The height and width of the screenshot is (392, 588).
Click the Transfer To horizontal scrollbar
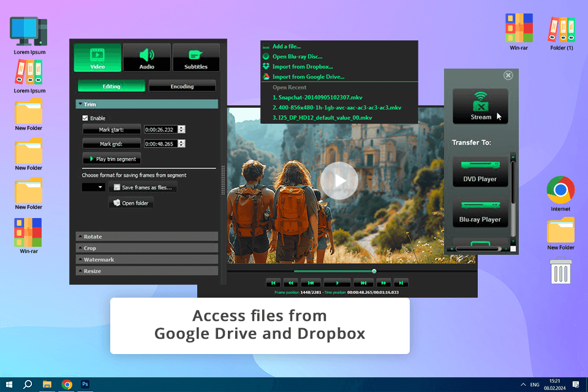(478, 249)
